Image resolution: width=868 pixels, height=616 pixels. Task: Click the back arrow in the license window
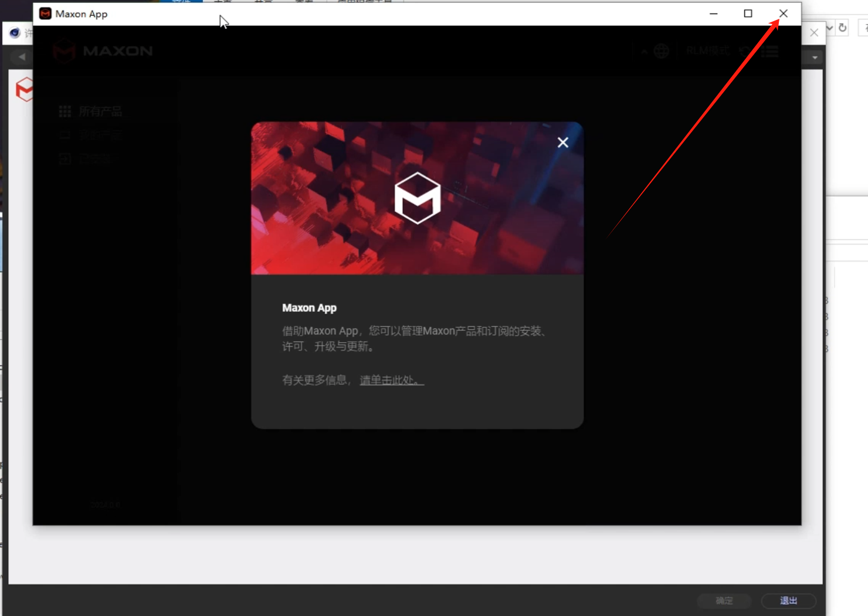click(x=22, y=57)
